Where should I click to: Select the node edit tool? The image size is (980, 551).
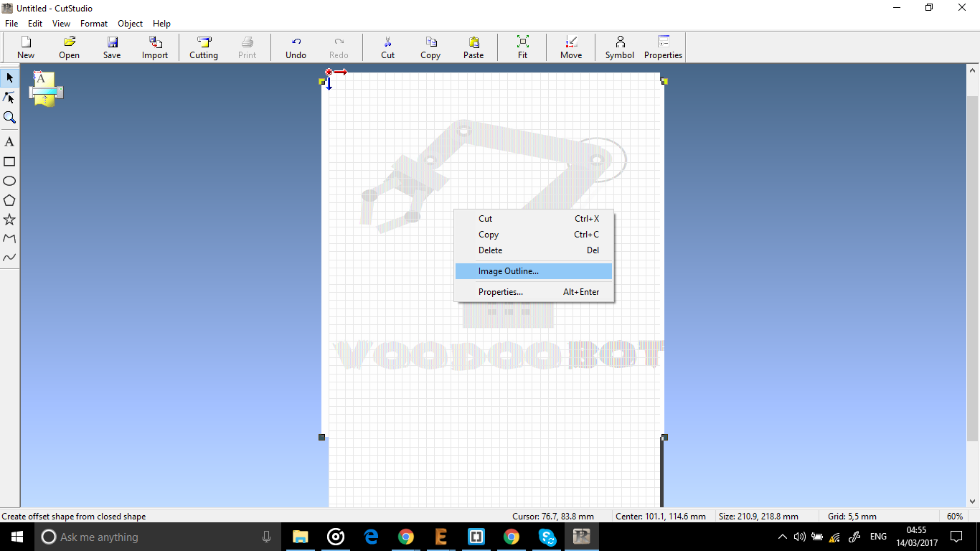click(x=9, y=97)
